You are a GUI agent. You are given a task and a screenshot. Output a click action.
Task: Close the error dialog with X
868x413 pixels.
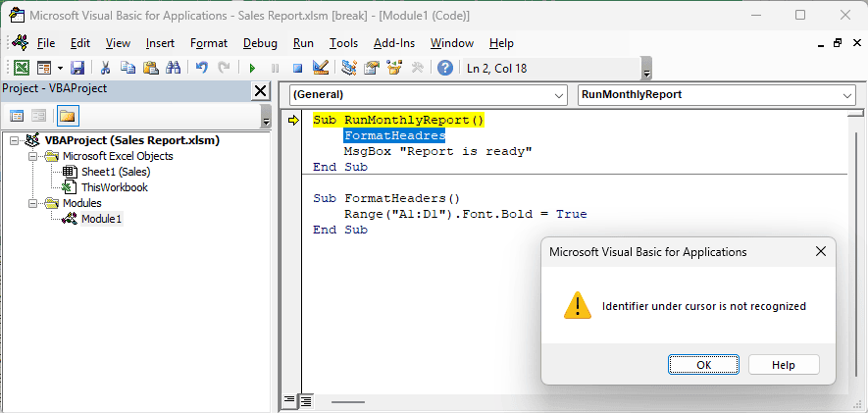820,252
